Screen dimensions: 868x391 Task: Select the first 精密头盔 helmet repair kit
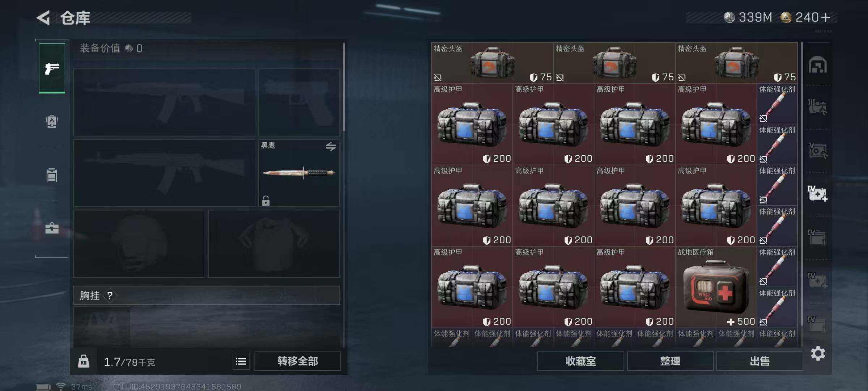point(492,63)
